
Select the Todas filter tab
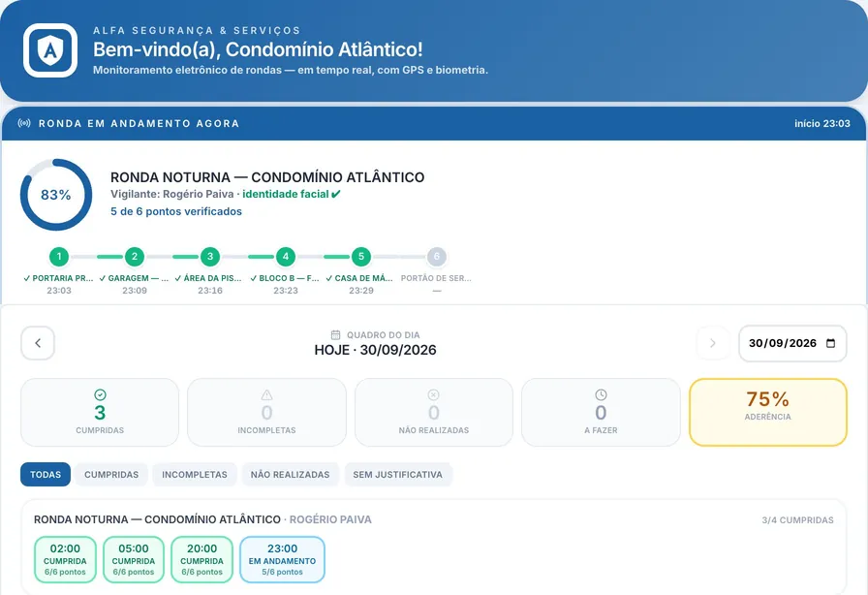46,474
